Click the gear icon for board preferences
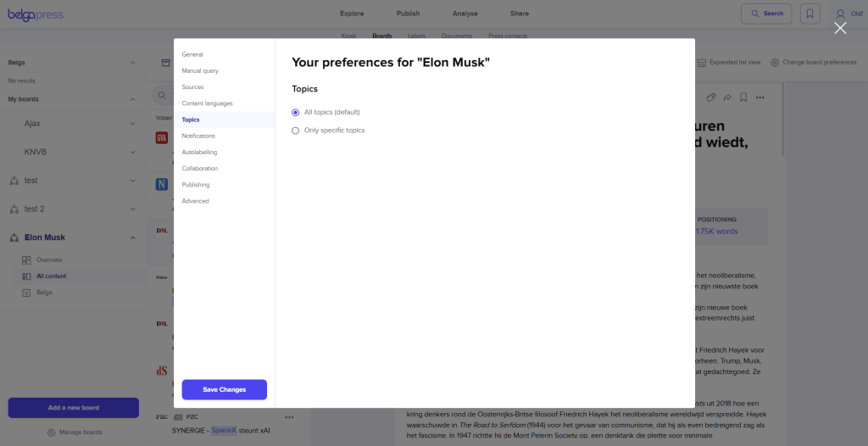This screenshot has width=868, height=446. [775, 63]
